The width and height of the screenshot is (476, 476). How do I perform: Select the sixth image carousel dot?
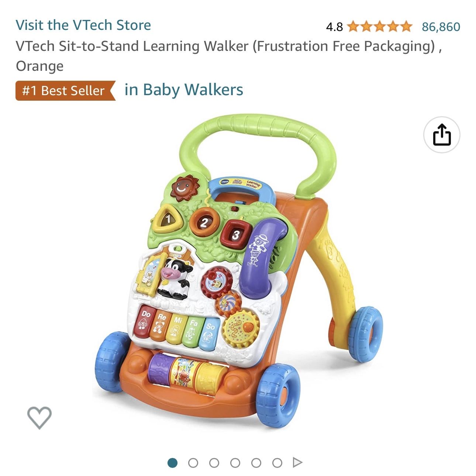click(277, 463)
